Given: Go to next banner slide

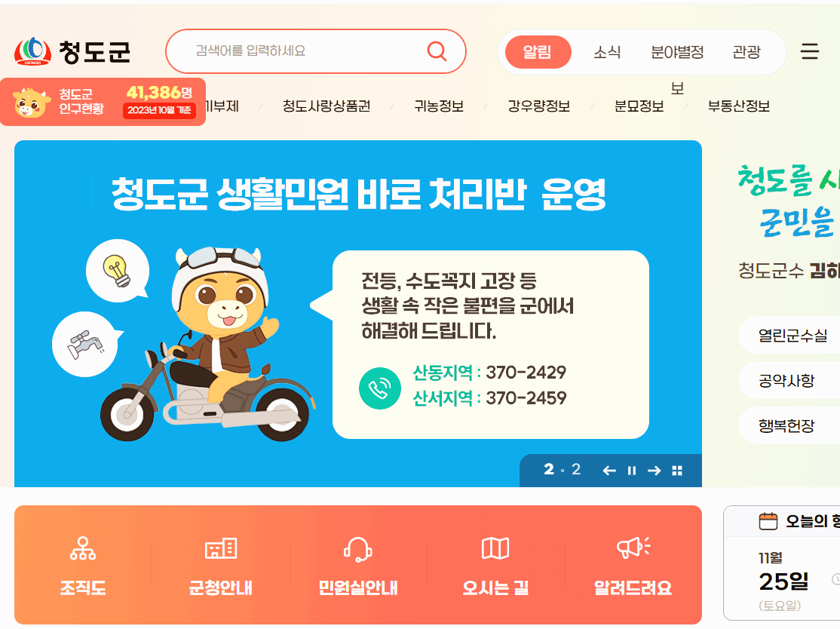Looking at the screenshot, I should point(654,471).
